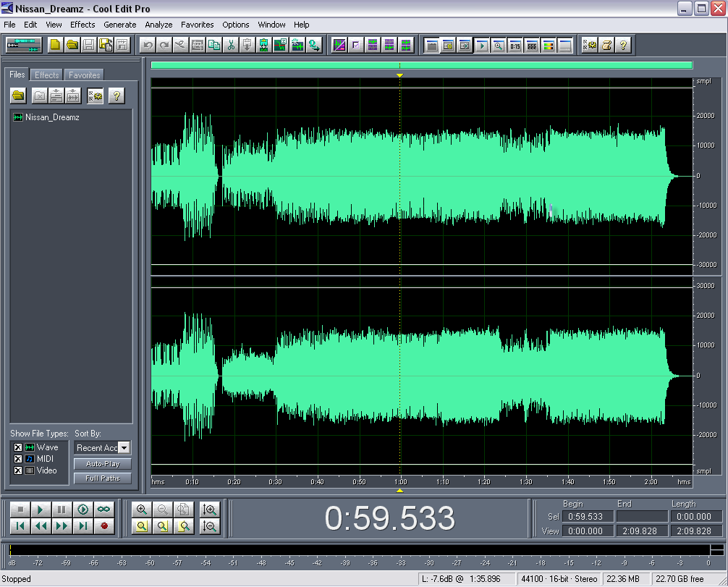Screen dimensions: 728x587
Task: Click the Sel Length field 0:00.000
Action: (x=696, y=516)
